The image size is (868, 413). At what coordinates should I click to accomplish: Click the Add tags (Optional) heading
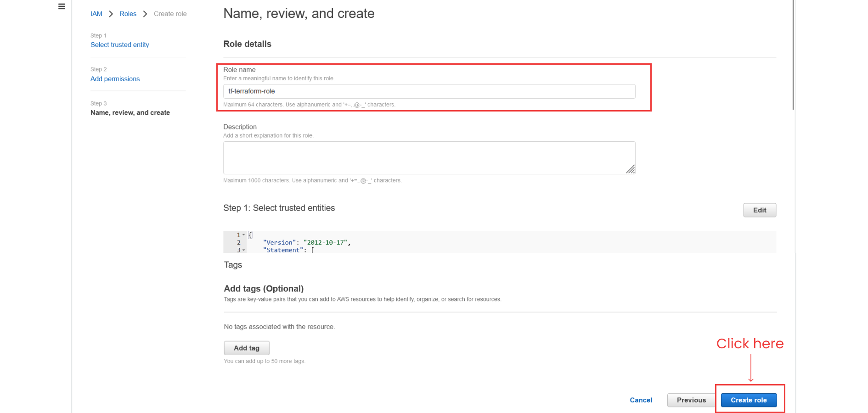[264, 289]
